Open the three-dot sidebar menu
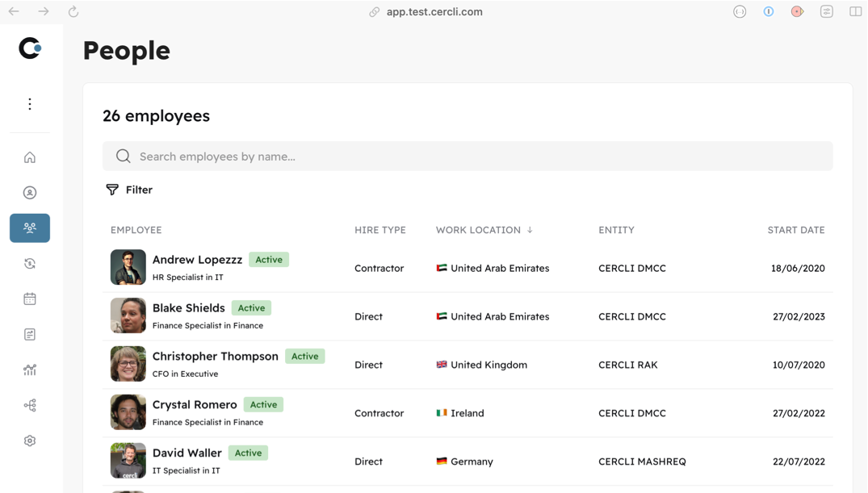The height and width of the screenshot is (493, 868). coord(30,104)
